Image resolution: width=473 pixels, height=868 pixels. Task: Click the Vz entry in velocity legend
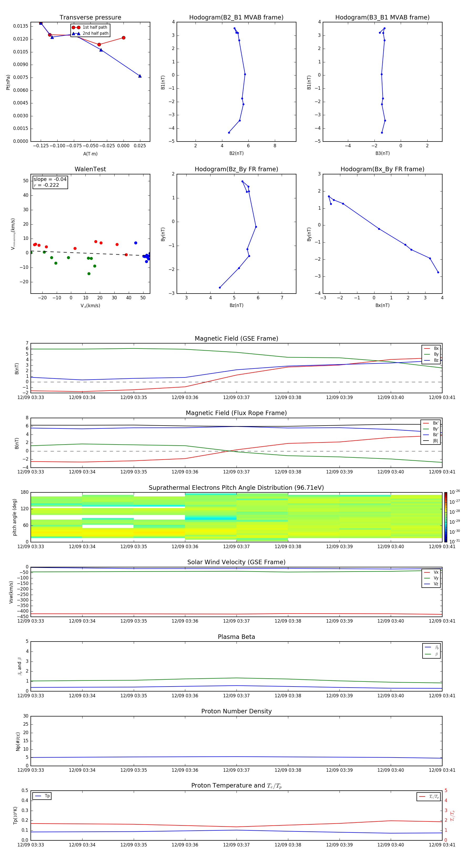pos(431,584)
